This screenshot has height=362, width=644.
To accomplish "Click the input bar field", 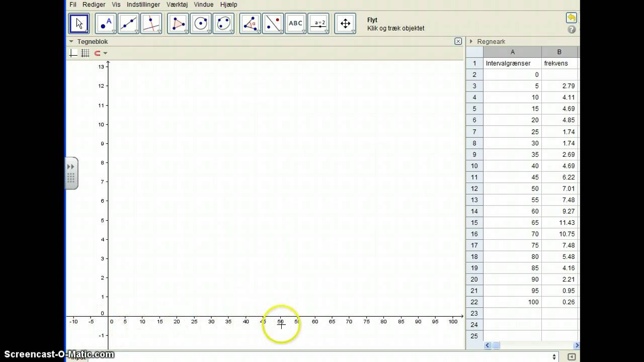I will click(319, 357).
